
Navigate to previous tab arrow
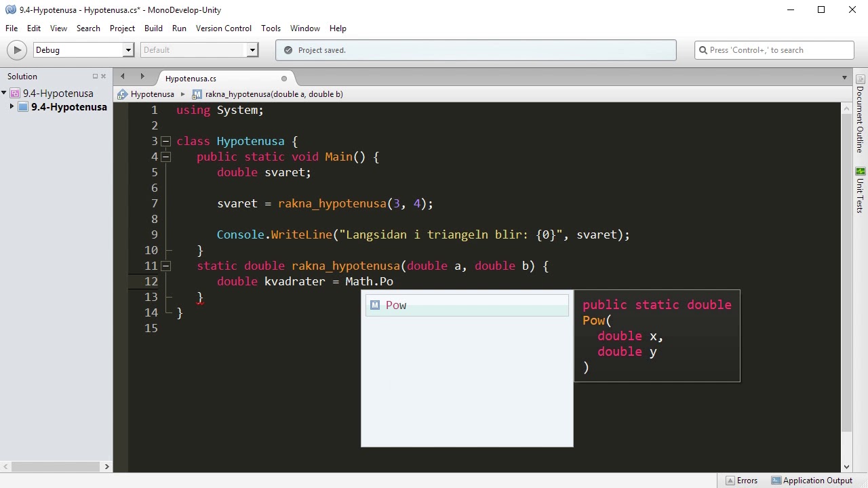123,77
